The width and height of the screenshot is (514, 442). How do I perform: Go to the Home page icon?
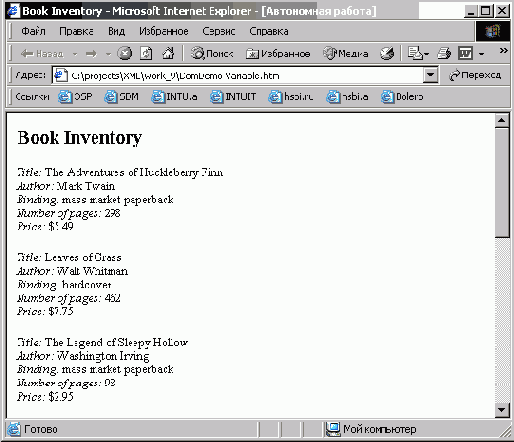[168, 53]
